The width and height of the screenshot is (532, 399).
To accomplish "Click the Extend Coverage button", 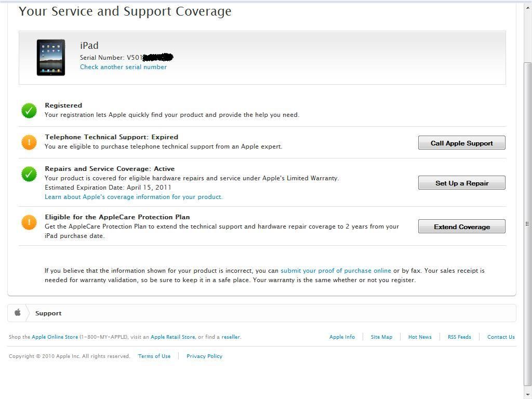I will coord(461,227).
